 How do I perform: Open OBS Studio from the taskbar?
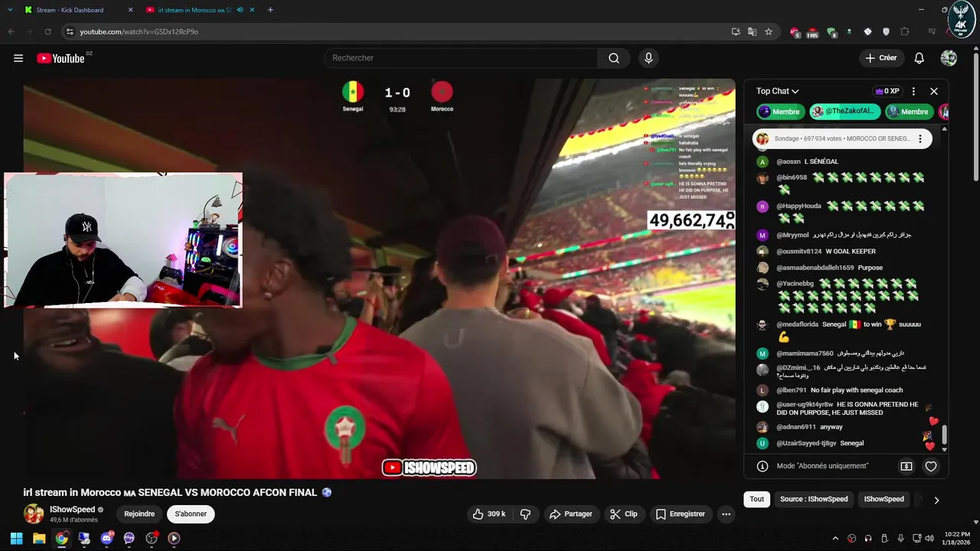[152, 538]
